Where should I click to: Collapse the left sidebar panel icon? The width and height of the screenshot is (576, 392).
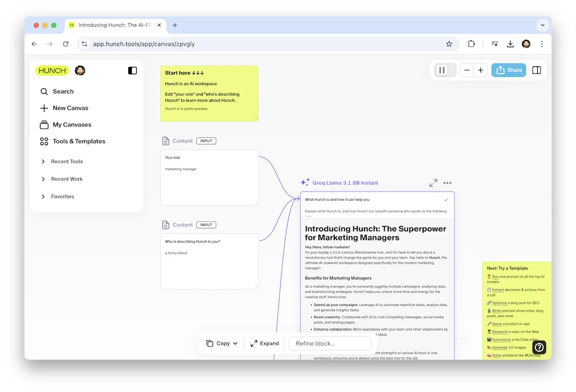coord(133,70)
